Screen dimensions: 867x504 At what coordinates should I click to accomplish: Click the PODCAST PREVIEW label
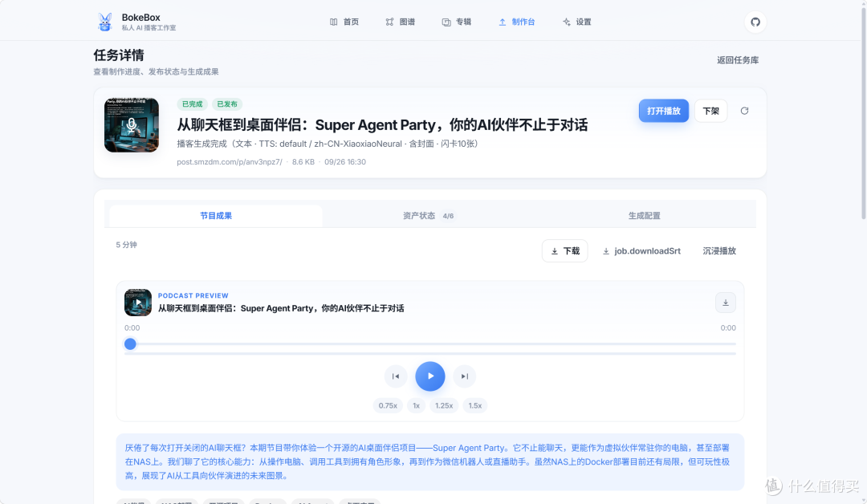tap(193, 295)
